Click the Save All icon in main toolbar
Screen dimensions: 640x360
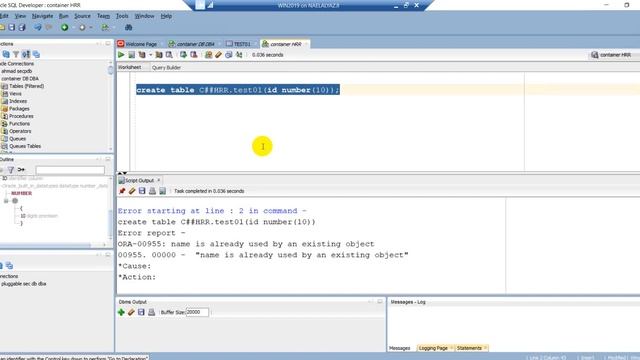22,27
